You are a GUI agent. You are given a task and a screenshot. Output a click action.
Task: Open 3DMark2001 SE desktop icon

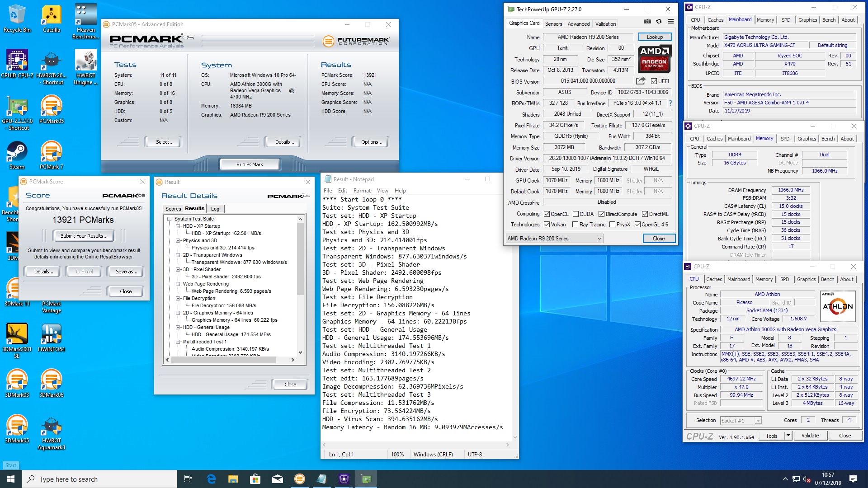(17, 341)
